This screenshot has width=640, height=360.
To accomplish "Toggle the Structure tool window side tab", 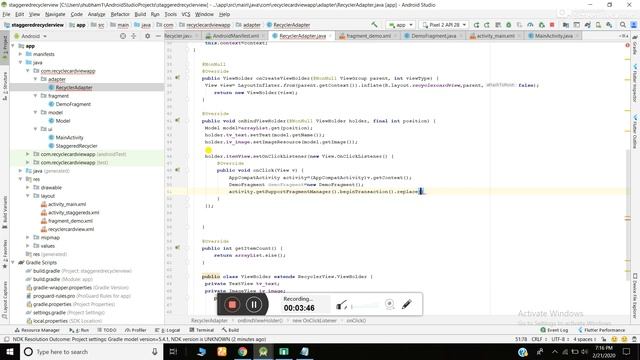I will tap(5, 85).
